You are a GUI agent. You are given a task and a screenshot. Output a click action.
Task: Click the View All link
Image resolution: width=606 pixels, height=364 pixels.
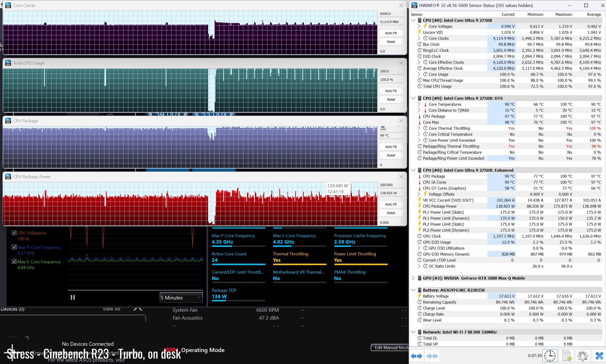(112, 309)
